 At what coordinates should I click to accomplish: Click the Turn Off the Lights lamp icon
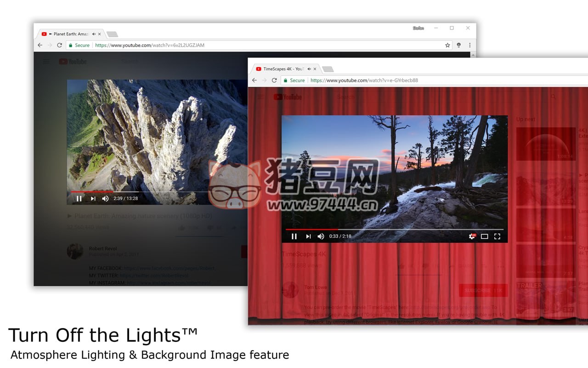pos(458,45)
